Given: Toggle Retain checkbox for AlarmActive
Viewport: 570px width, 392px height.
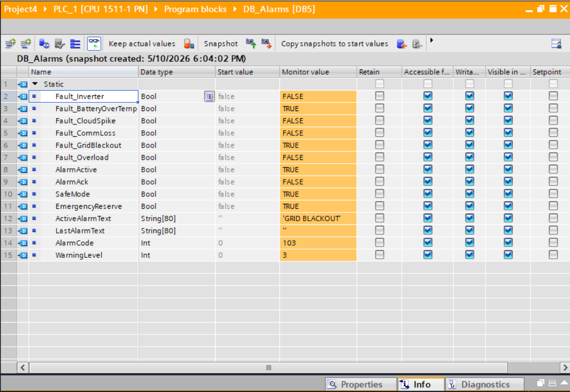Looking at the screenshot, I should point(380,169).
